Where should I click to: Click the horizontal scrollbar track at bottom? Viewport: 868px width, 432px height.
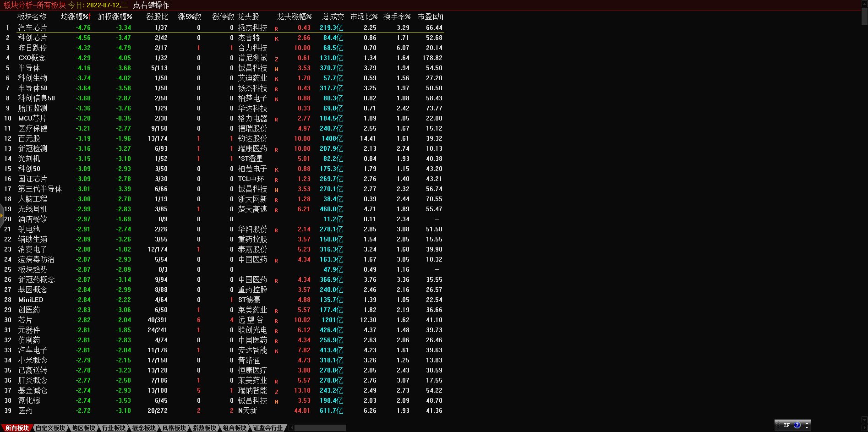[x=321, y=428]
